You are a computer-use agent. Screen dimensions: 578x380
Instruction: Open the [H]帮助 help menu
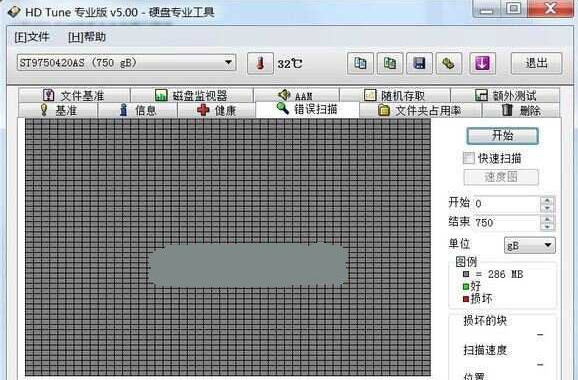click(87, 37)
